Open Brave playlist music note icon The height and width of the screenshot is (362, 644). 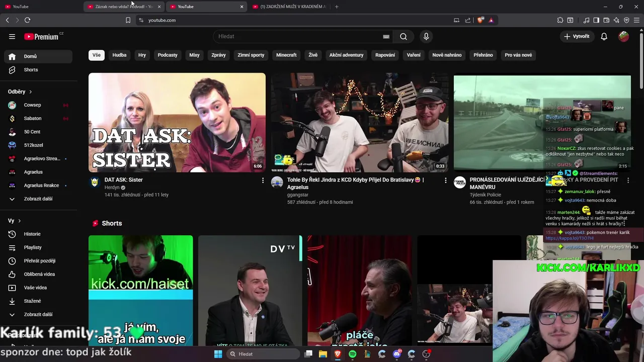coord(586,20)
